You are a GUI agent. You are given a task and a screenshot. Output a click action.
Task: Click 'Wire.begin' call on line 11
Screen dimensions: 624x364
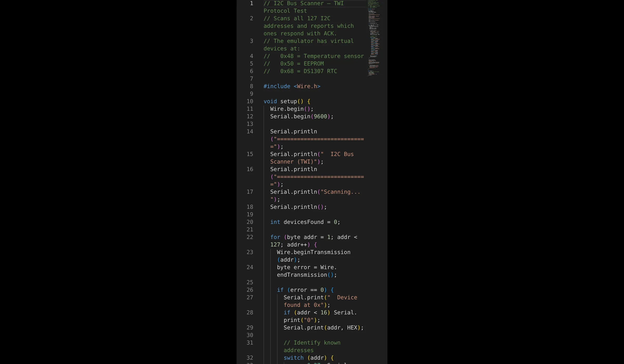287,109
